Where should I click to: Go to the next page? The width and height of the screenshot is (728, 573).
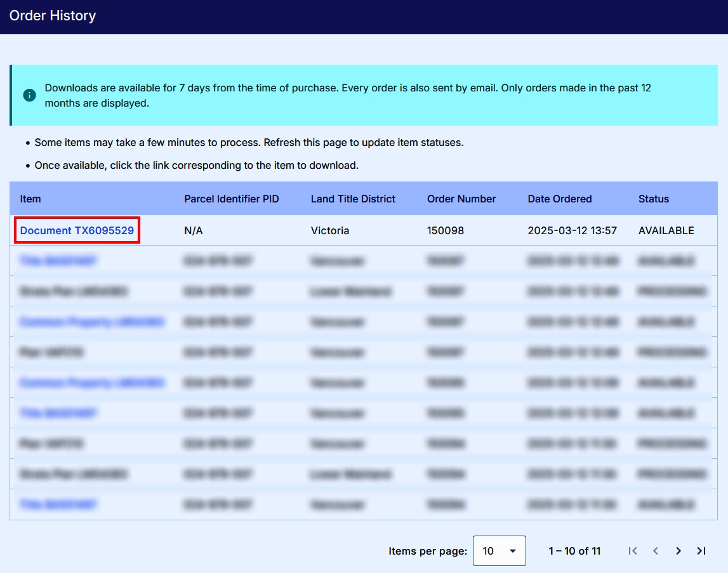click(x=678, y=551)
